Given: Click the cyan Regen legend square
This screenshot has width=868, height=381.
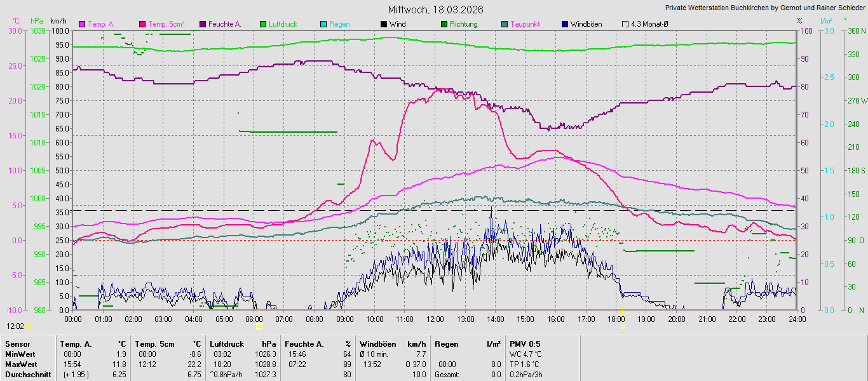Looking at the screenshot, I should pos(323,24).
